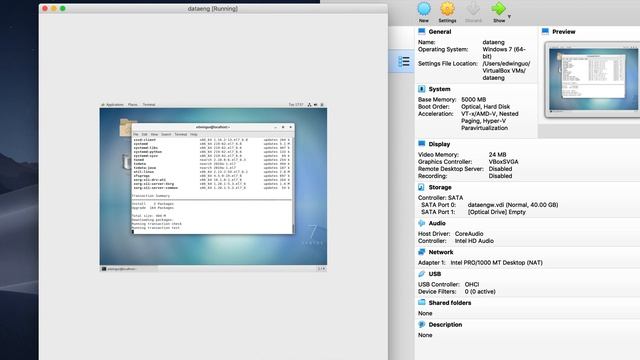Click the Base Memory 5000 MB value
Screen dimensions: 640x360
473,100
